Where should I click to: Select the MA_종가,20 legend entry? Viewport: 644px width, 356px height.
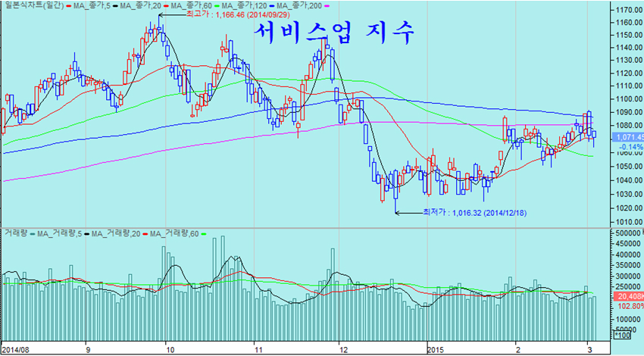[x=138, y=6]
